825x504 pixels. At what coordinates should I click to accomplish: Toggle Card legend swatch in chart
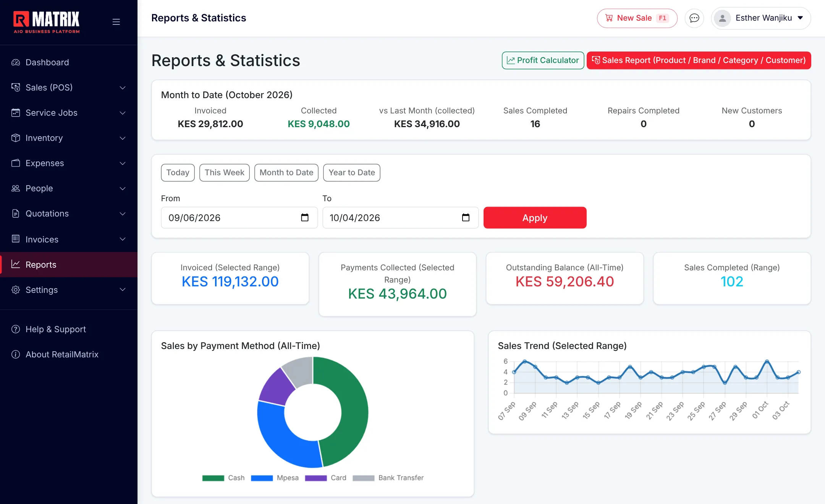(x=316, y=478)
